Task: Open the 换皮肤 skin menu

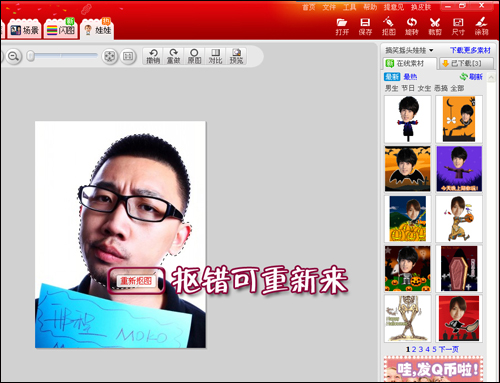Action: (x=421, y=7)
